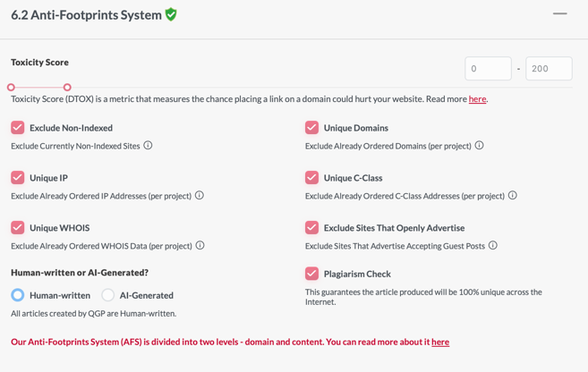
Task: Click the green shield icon in the heading
Action: coord(171,14)
